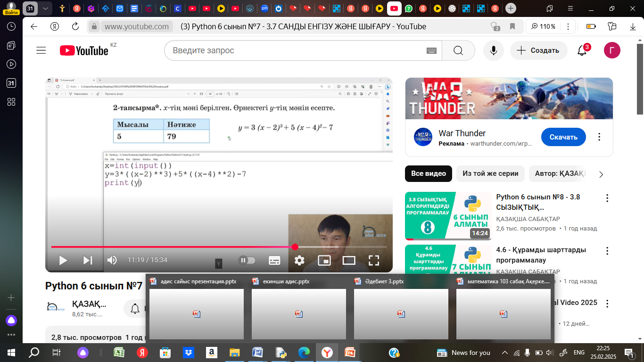This screenshot has height=362, width=644.
Task: Open the War Thunder banner image
Action: coord(509,98)
